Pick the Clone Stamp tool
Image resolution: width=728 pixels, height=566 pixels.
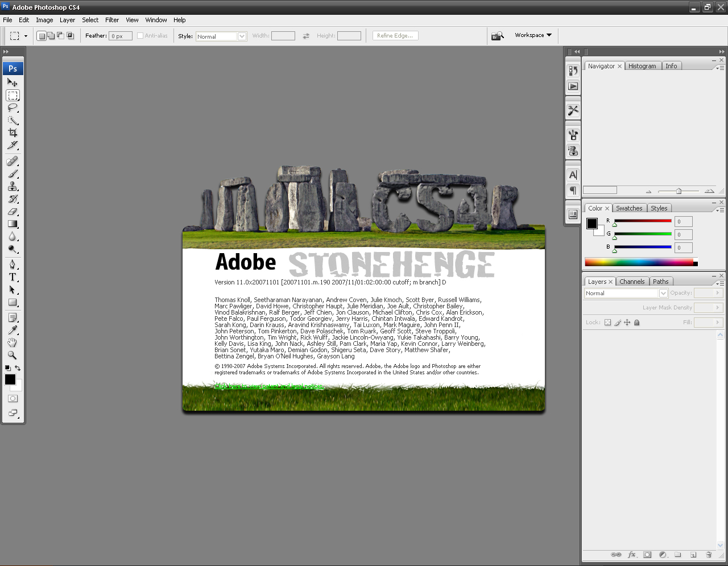tap(13, 187)
